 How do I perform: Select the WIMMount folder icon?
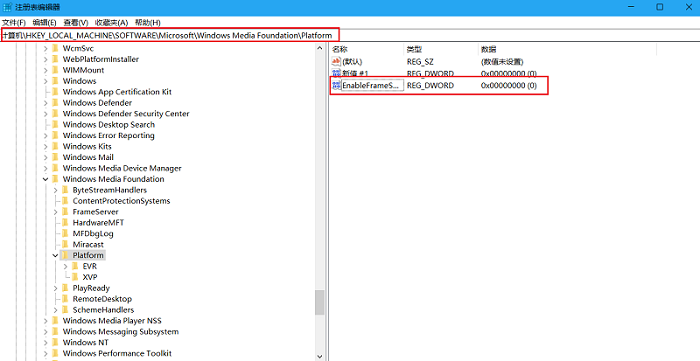55,70
